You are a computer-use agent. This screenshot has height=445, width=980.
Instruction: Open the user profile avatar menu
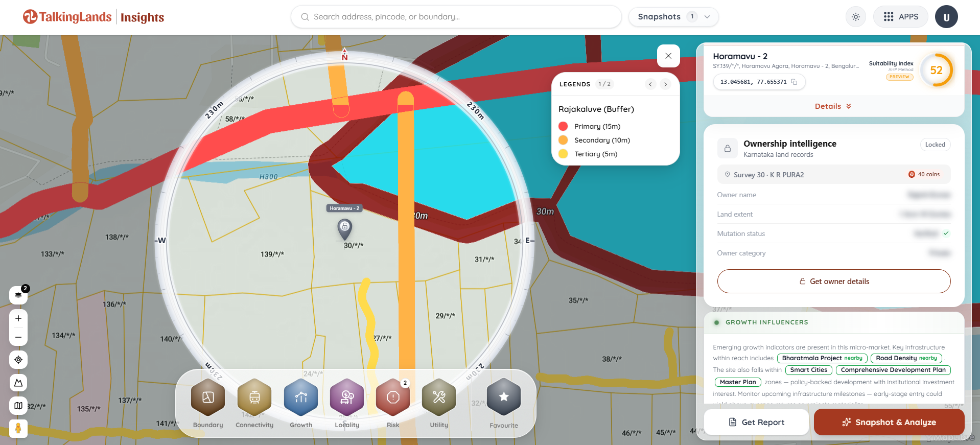(946, 17)
